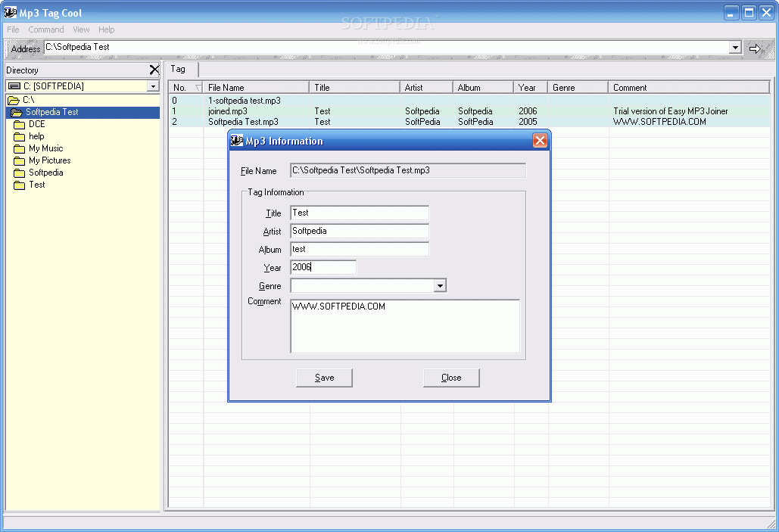Close the Directory panel with X icon
779x532 pixels.
coord(154,70)
